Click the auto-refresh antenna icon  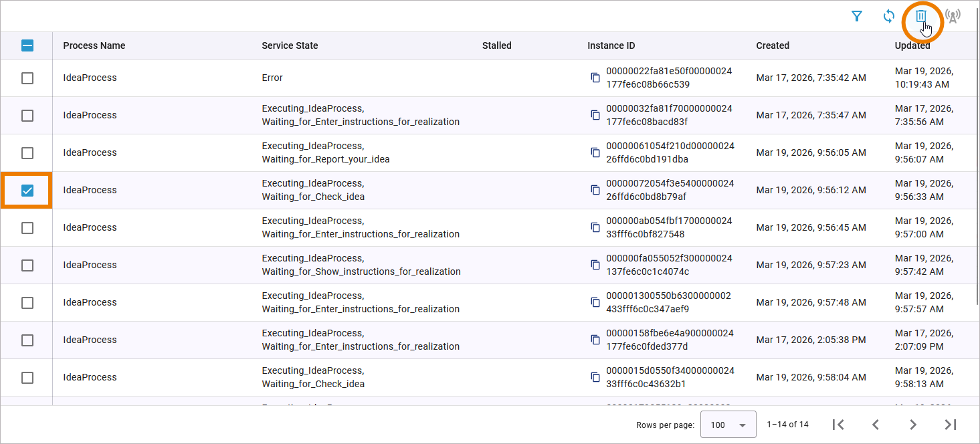pyautogui.click(x=953, y=17)
